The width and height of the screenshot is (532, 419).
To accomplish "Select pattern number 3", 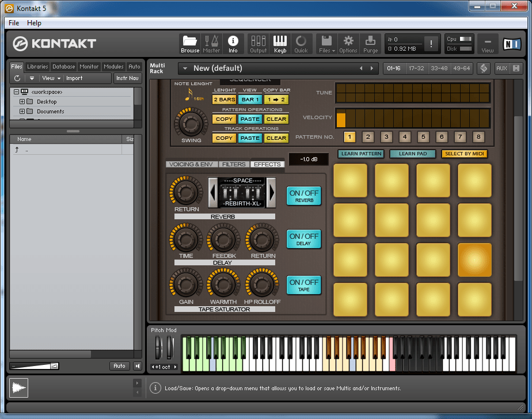I will pos(386,137).
